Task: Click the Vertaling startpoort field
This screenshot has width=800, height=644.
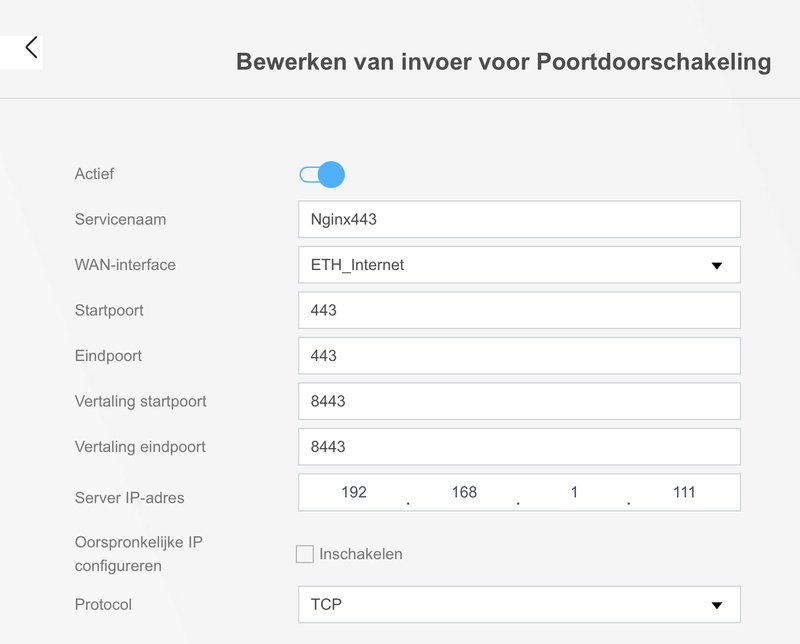Action: click(519, 401)
